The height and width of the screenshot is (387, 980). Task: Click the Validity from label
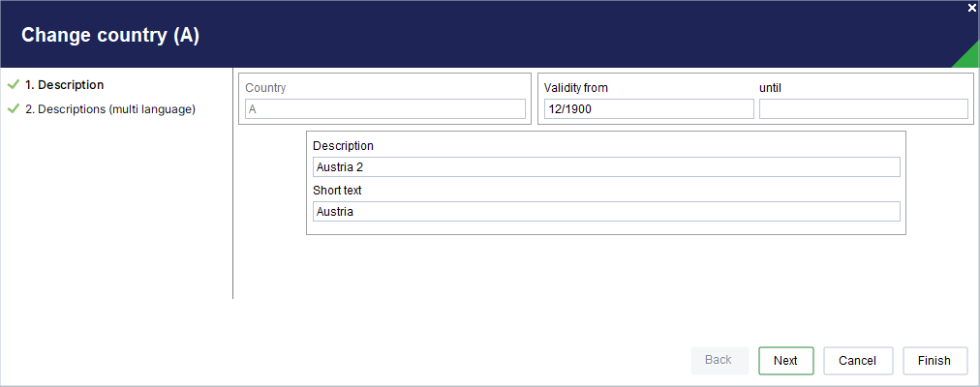click(575, 88)
